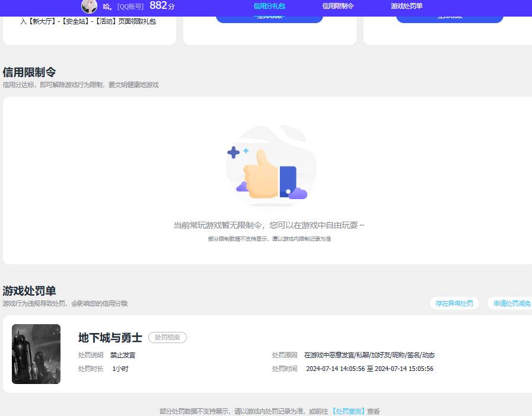532x416 pixels.
Task: Open the 信用限制令 navigation tab
Action: (338, 7)
